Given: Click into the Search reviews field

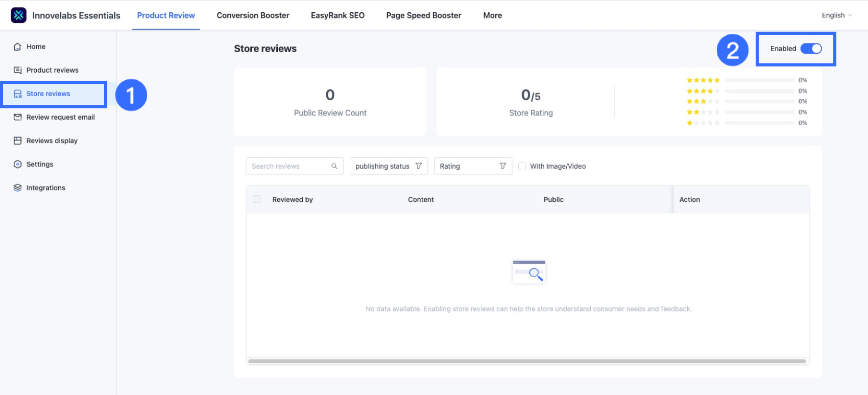Looking at the screenshot, I should tap(288, 166).
